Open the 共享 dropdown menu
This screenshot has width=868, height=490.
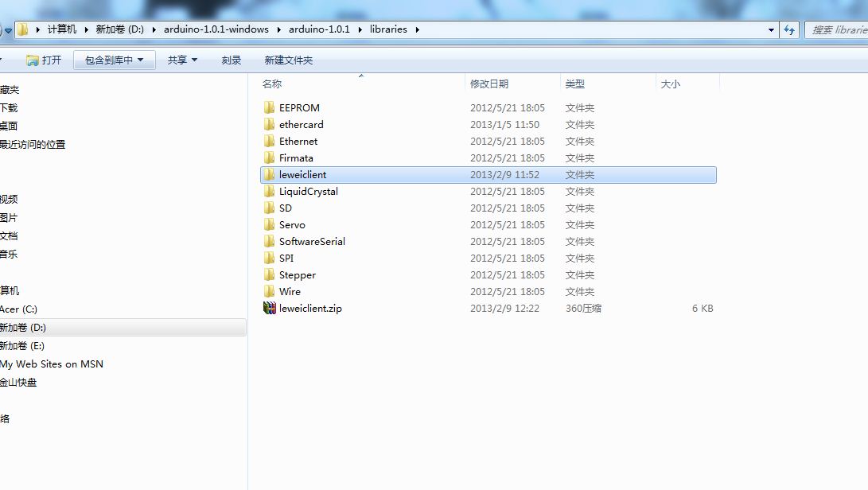182,60
